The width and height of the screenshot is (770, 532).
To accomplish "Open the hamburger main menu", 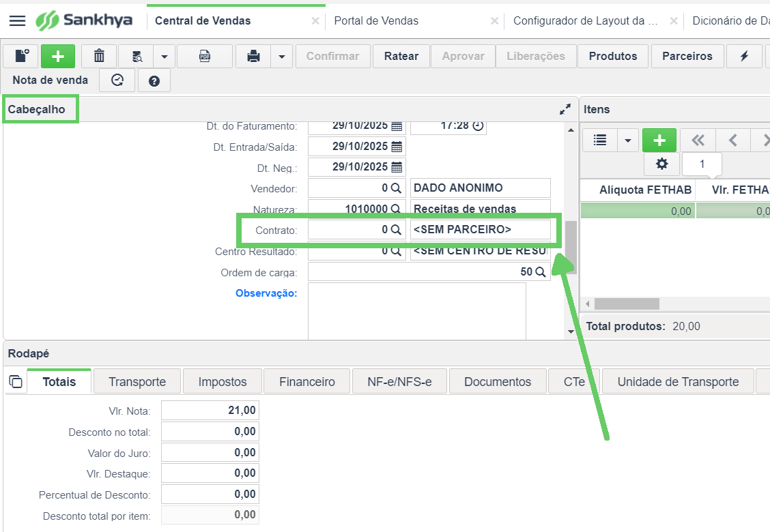I will coord(17,20).
